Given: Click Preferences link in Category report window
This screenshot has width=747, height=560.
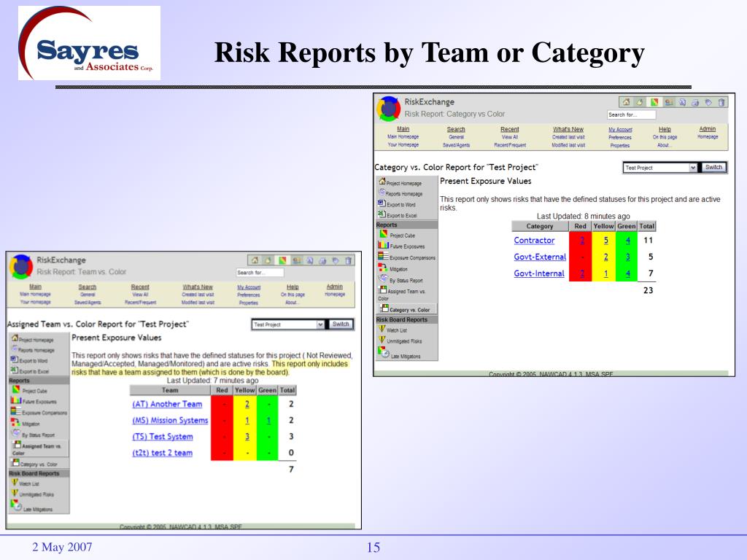Looking at the screenshot, I should (620, 138).
